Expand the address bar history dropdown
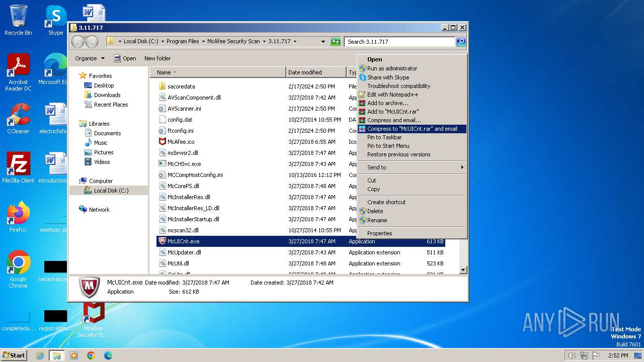 (x=322, y=42)
